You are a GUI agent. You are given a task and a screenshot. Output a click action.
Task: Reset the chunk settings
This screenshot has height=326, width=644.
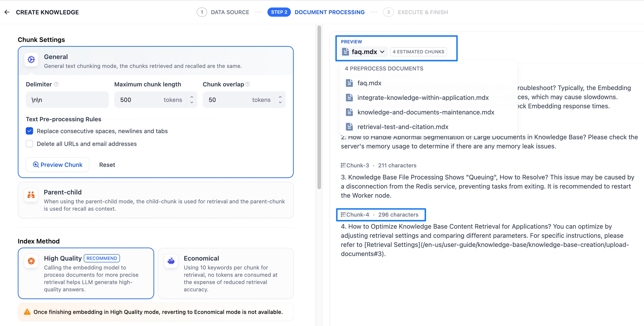pyautogui.click(x=107, y=165)
